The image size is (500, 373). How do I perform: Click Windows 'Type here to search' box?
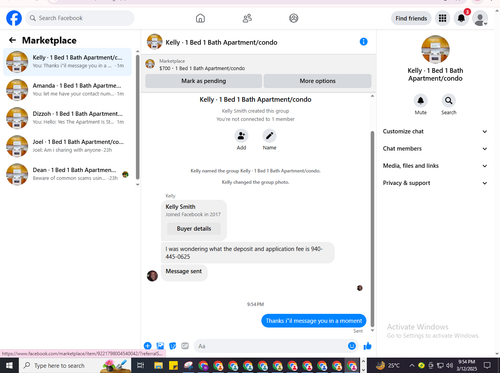(75, 365)
